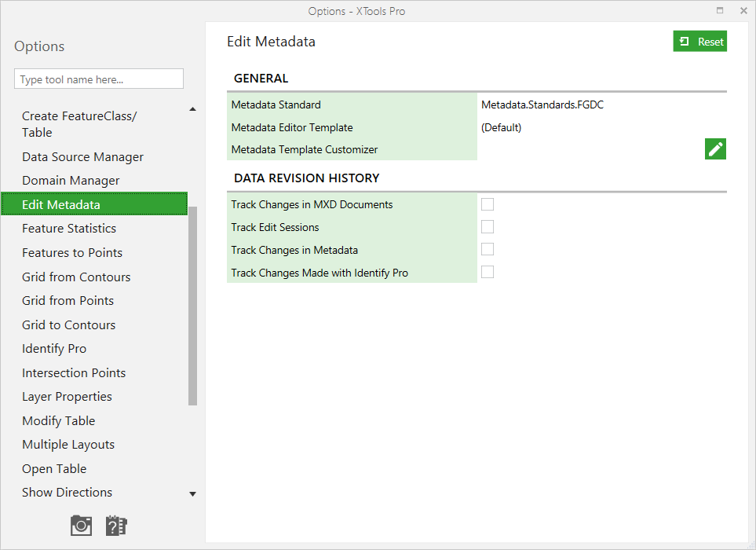
Task: Click the sidebar vertical scrollbar thumb
Action: (x=193, y=306)
